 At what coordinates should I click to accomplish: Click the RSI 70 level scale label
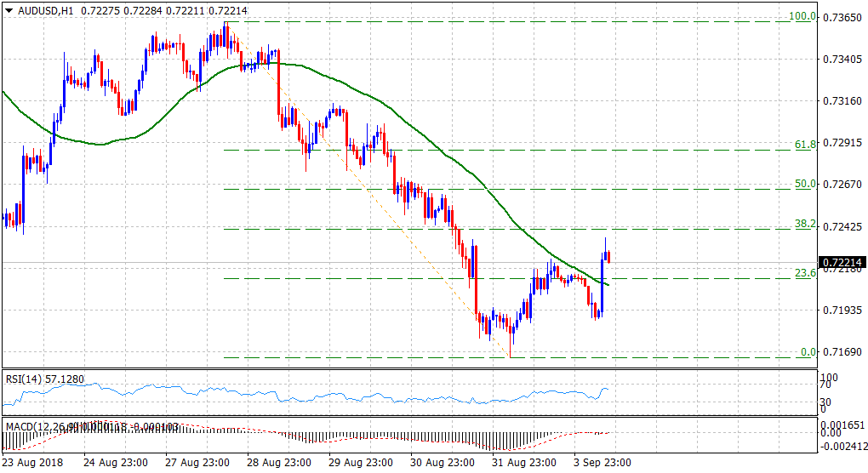824,386
